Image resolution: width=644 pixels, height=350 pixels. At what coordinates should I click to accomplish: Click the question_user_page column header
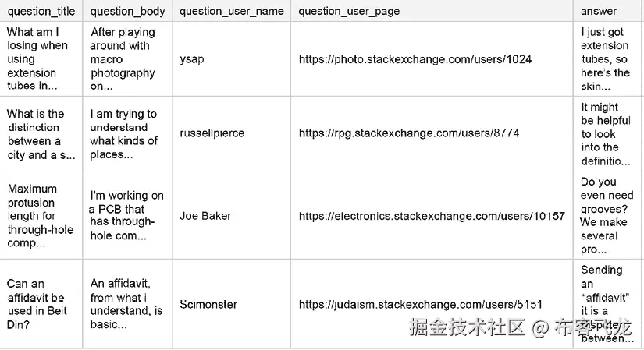pyautogui.click(x=350, y=11)
